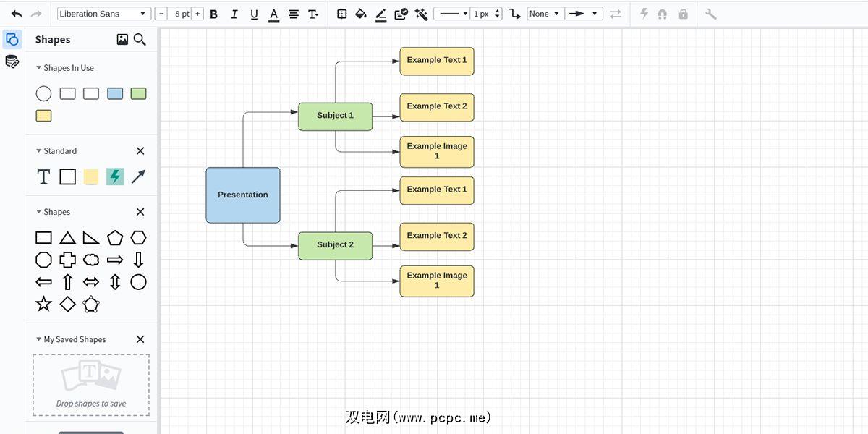This screenshot has width=868, height=434.
Task: Open the None arrow start dropdown
Action: tap(545, 14)
